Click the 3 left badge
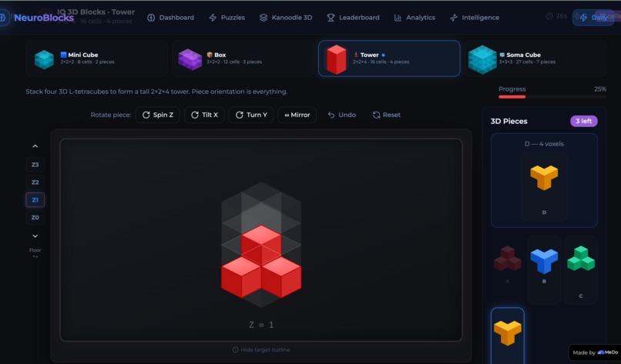 tap(584, 121)
